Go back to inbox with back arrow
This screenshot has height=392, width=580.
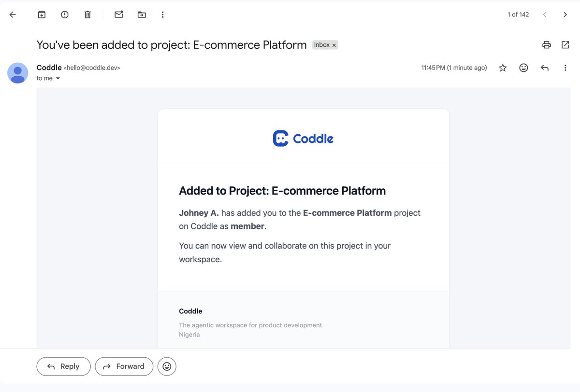coord(13,14)
